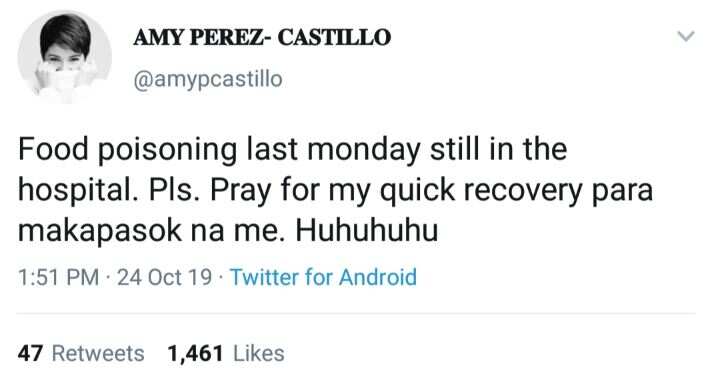
Task: Click the word 'Likes' label
Action: [259, 353]
